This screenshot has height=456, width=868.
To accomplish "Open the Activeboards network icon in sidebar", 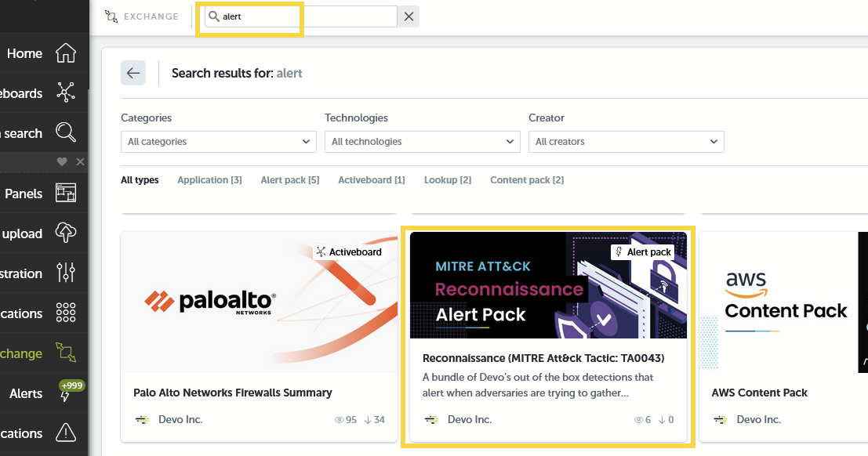I will (65, 92).
